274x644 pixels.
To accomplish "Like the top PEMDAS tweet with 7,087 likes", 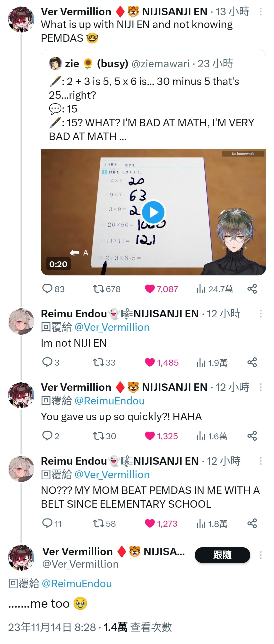I will [x=161, y=289].
